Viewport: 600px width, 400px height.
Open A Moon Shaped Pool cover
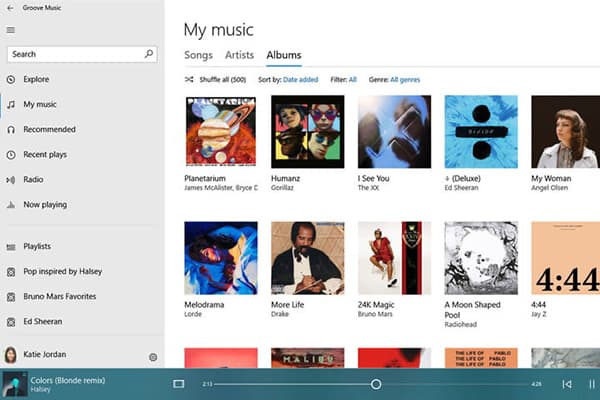click(481, 258)
